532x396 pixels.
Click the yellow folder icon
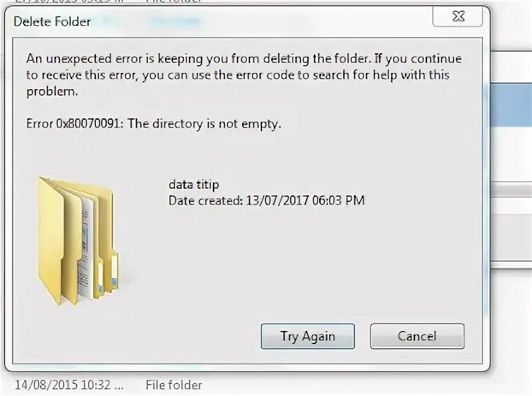click(77, 241)
